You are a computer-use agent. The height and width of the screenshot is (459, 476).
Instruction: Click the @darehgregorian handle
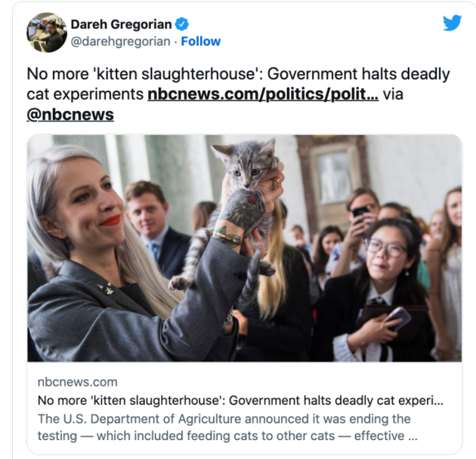pyautogui.click(x=121, y=42)
